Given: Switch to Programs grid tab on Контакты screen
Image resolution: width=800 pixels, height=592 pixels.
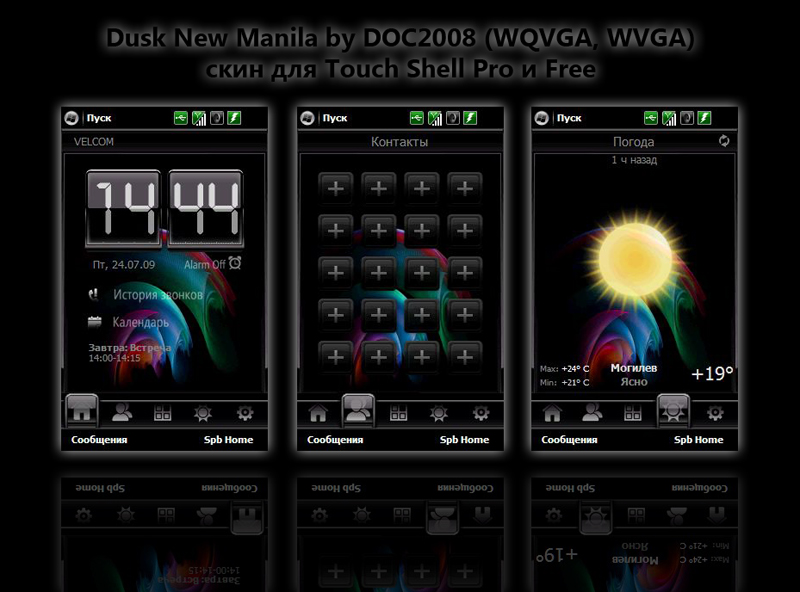Looking at the screenshot, I should tap(398, 413).
